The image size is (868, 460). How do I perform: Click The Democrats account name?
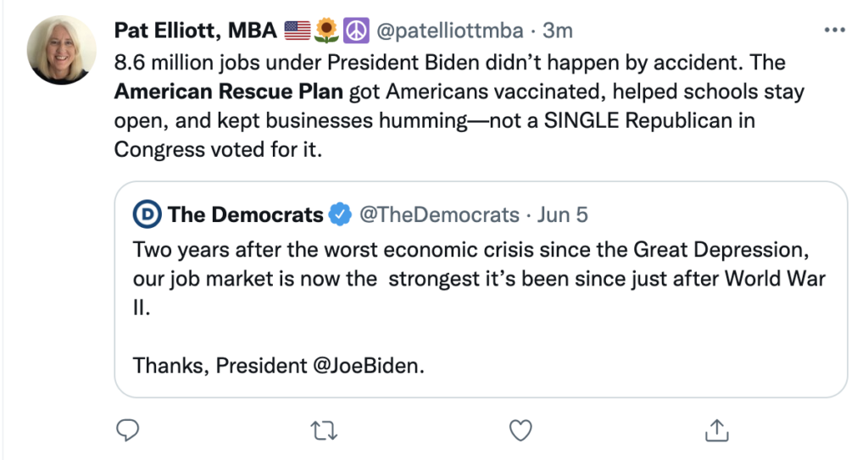pyautogui.click(x=246, y=215)
